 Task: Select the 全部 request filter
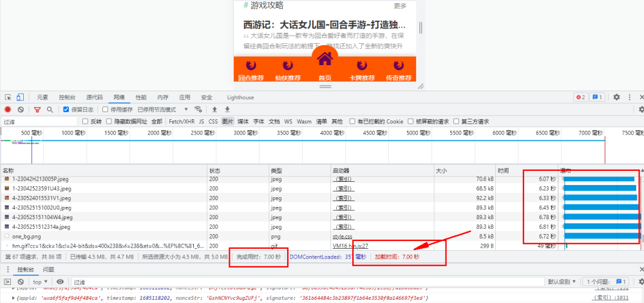click(x=156, y=121)
